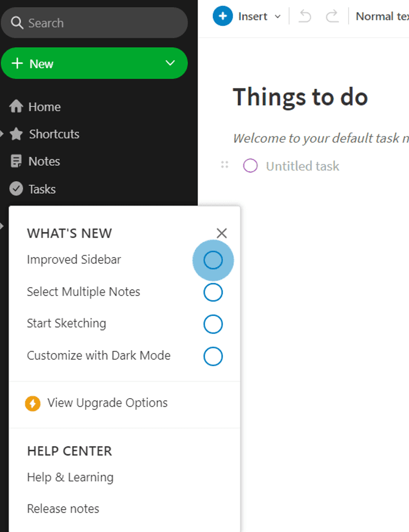Click the task drag handle dots
Screen dimensions: 409x532
224,165
